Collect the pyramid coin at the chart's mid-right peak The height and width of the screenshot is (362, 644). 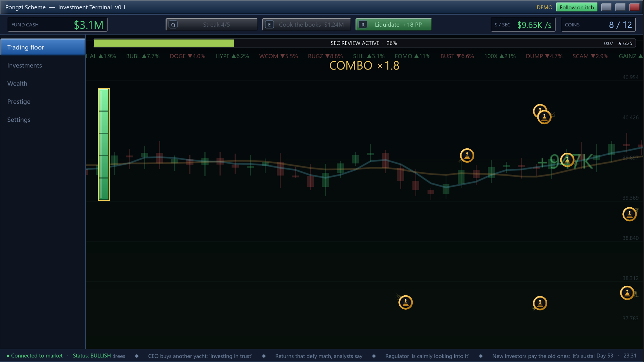point(467,156)
